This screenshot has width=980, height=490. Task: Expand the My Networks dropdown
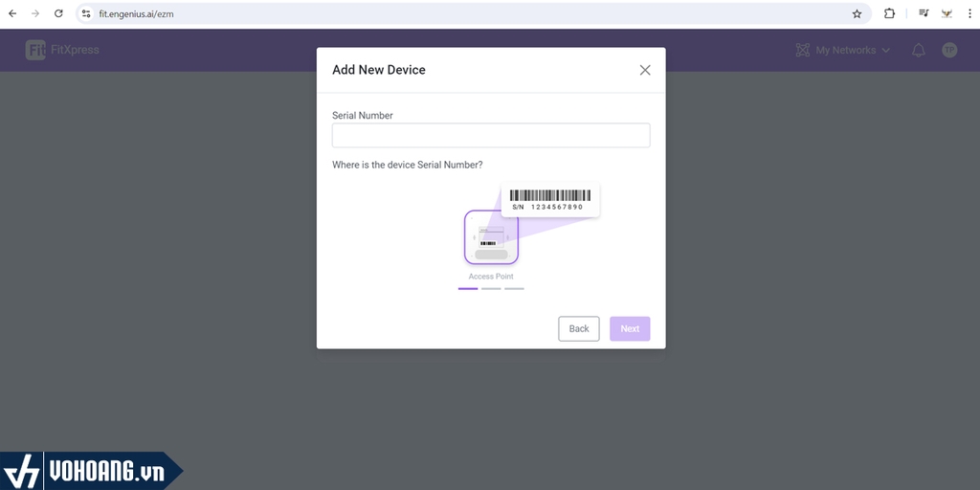[x=843, y=51]
